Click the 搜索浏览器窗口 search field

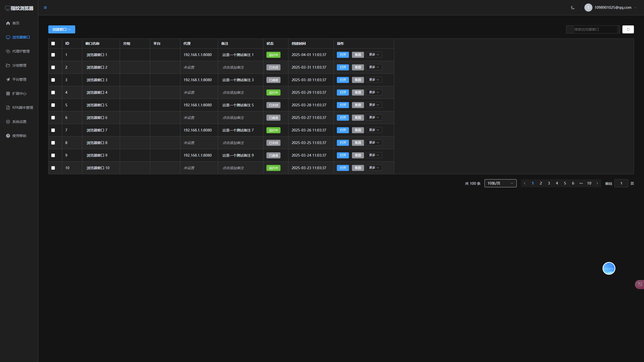click(x=593, y=29)
